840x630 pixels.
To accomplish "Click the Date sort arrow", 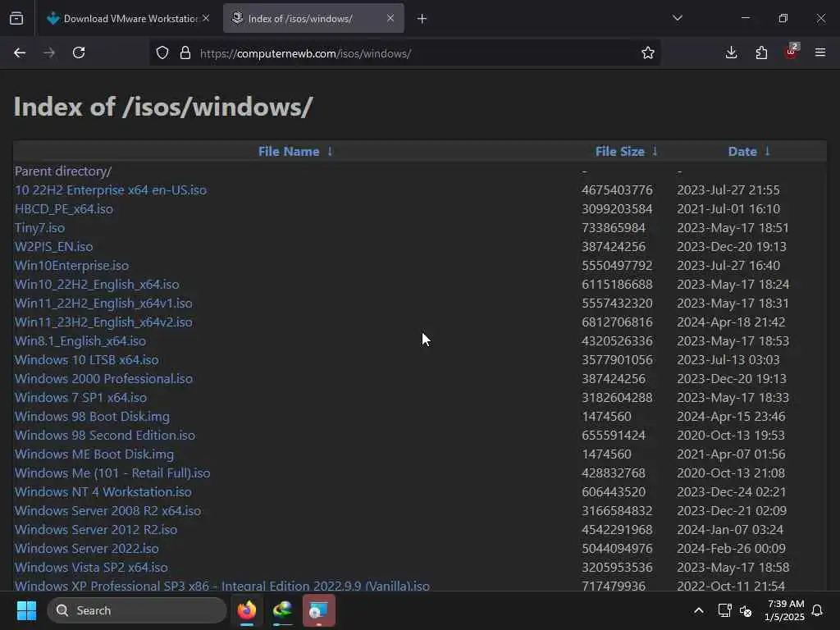I will (767, 152).
